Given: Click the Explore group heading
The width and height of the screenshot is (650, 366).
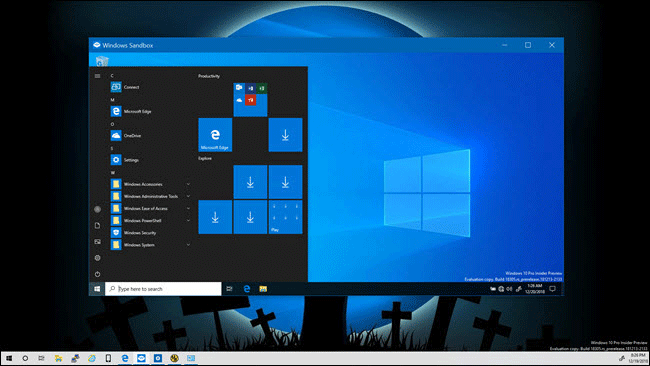Looking at the screenshot, I should coord(205,158).
